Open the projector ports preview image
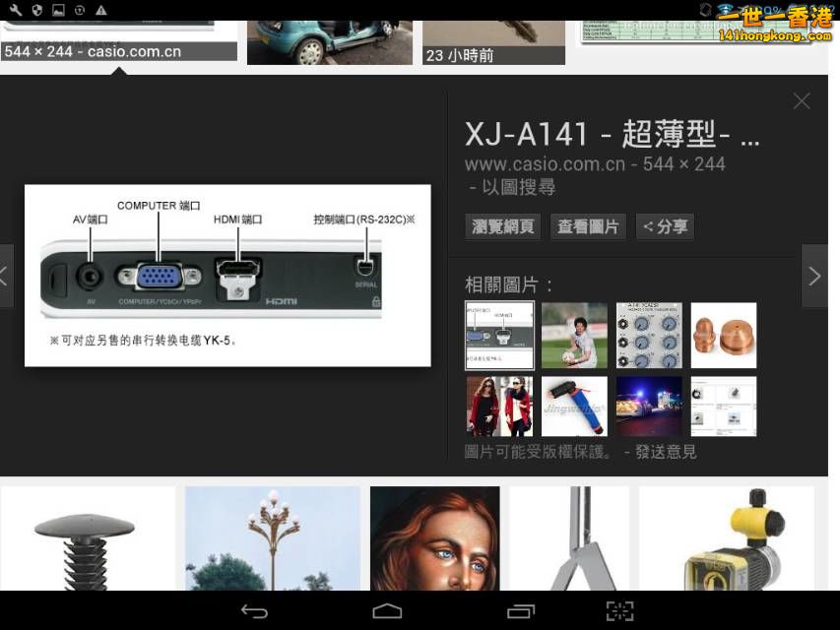Screen dimensions: 840x630 point(227,276)
